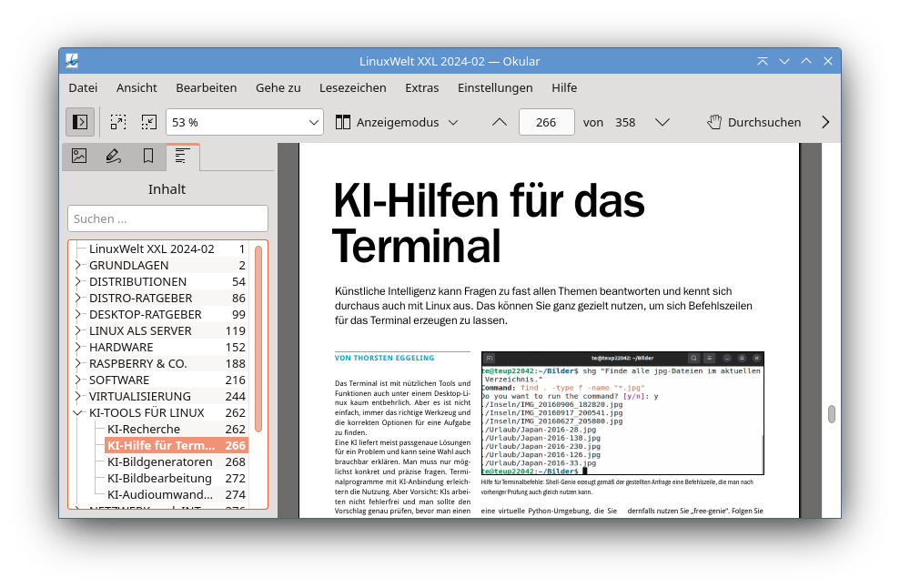Expand the HARDWARE chapter
This screenshot has width=900, height=588.
pos(78,348)
